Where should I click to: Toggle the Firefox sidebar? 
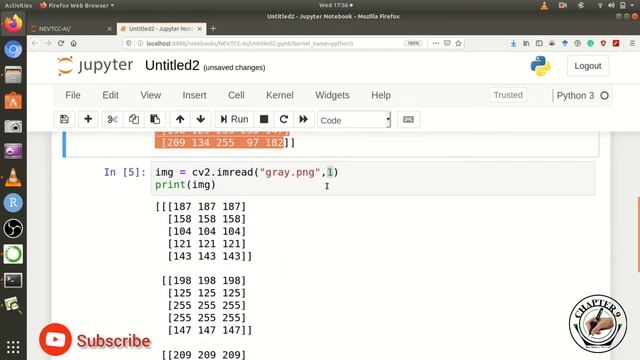click(539, 43)
